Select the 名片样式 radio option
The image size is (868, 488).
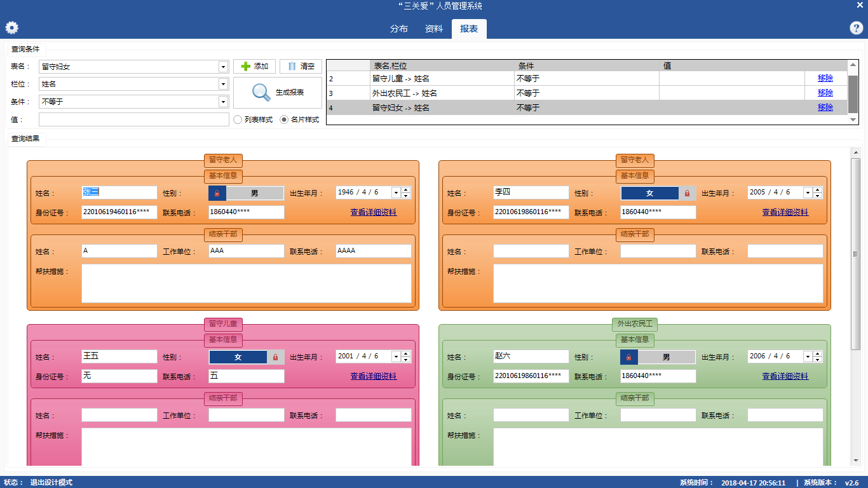[299, 119]
